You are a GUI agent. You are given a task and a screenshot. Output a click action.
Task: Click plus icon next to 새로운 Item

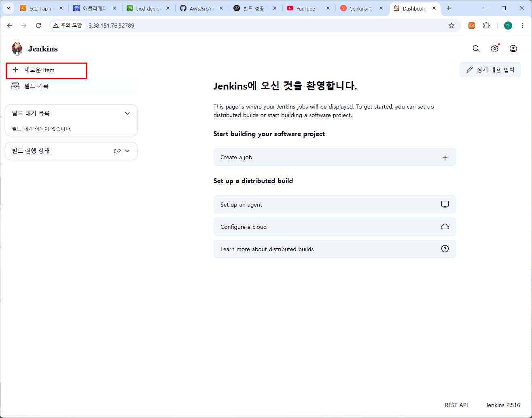(15, 70)
